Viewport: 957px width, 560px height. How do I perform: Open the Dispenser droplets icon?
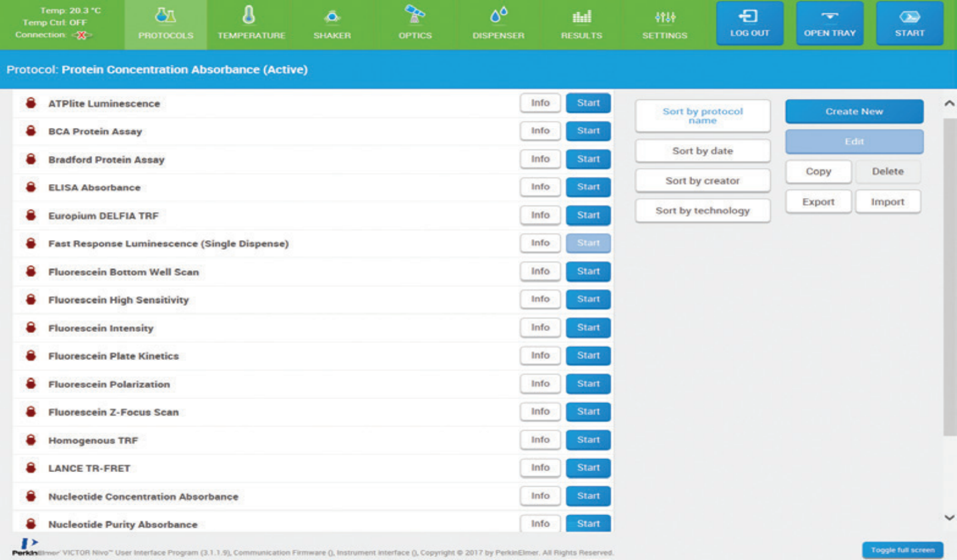click(x=498, y=16)
